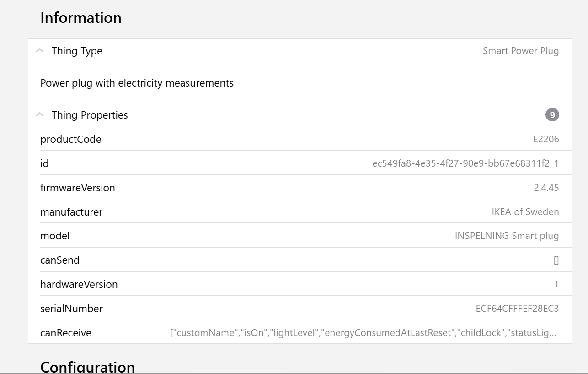Click the E2206 product code value
The image size is (588, 374).
pyautogui.click(x=546, y=139)
